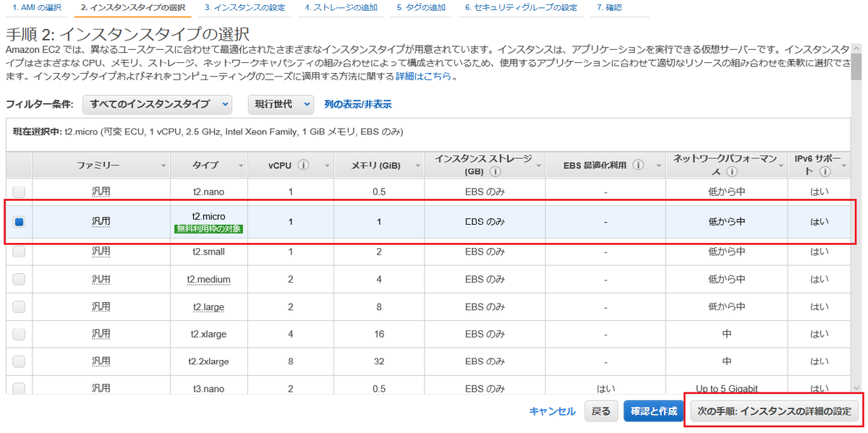Open the 詳細はこちら link

click(424, 76)
